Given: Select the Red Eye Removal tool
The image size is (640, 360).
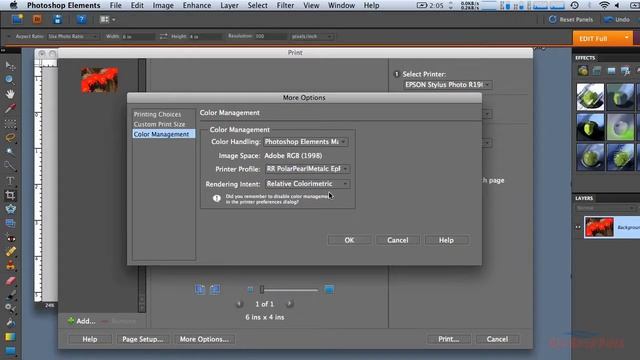Looking at the screenshot, I should (x=10, y=238).
